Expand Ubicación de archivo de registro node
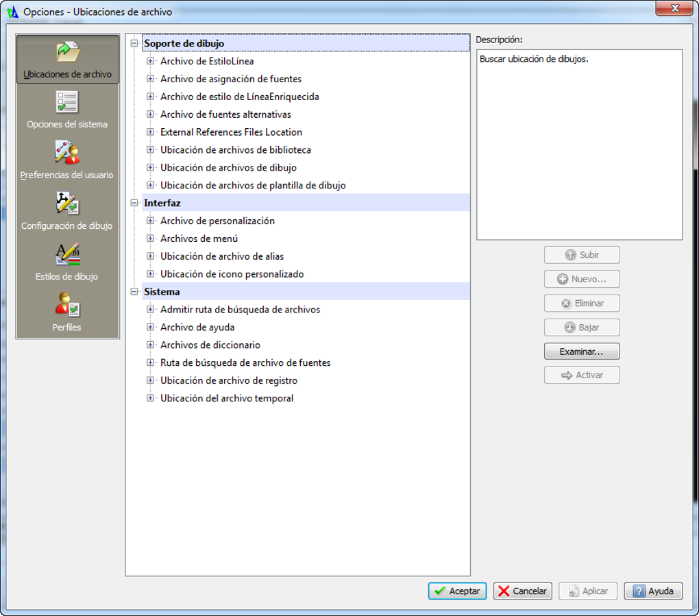This screenshot has height=616, width=699. (150, 380)
